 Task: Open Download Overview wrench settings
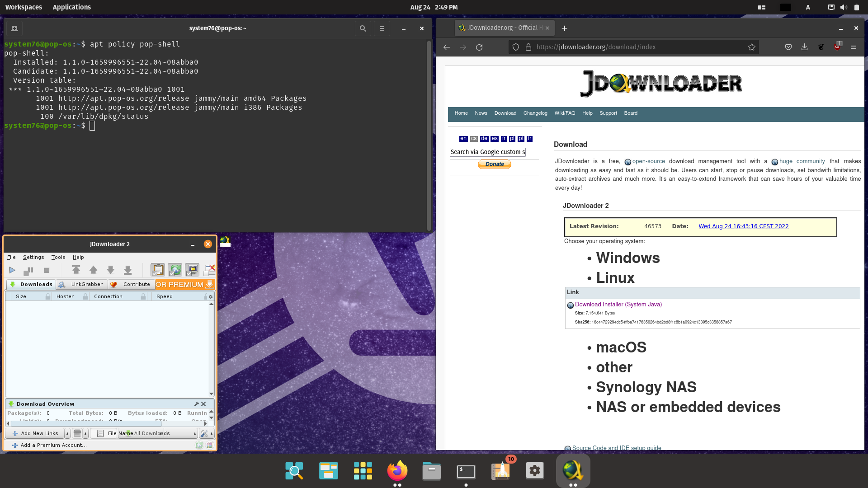pyautogui.click(x=197, y=404)
